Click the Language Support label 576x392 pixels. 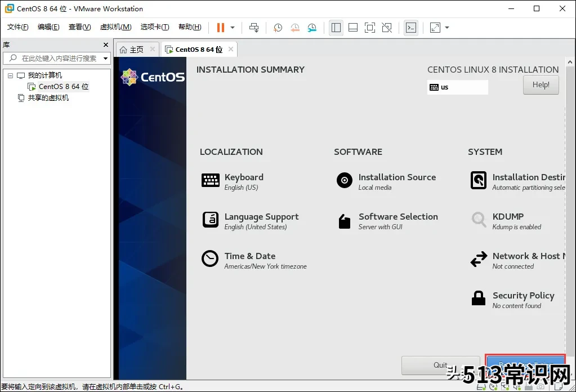[x=262, y=217]
